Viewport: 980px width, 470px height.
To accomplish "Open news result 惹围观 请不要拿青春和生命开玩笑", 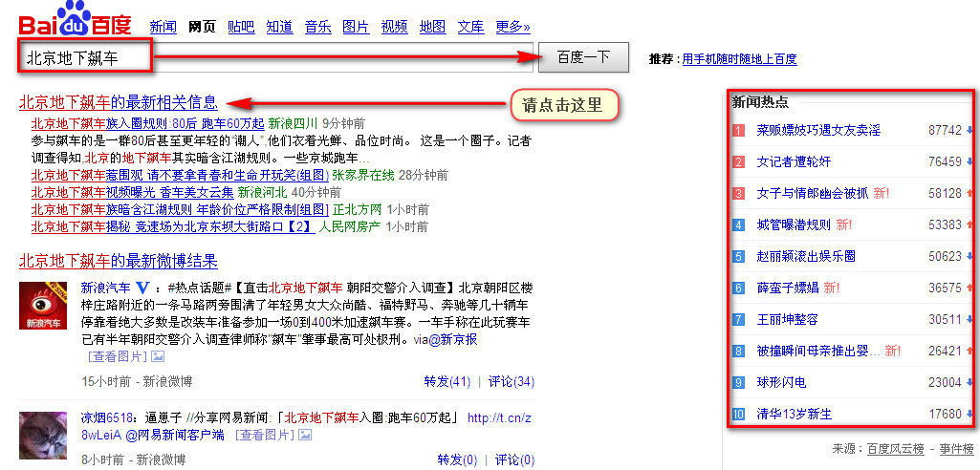I will (x=180, y=176).
